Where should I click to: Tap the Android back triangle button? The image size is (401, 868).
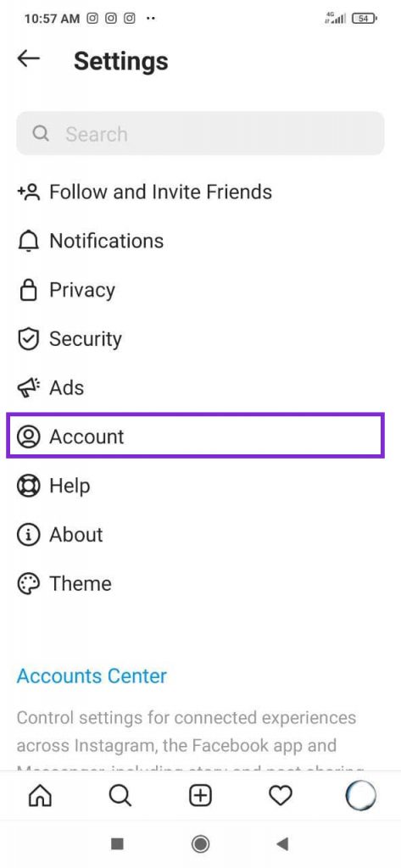pyautogui.click(x=282, y=843)
